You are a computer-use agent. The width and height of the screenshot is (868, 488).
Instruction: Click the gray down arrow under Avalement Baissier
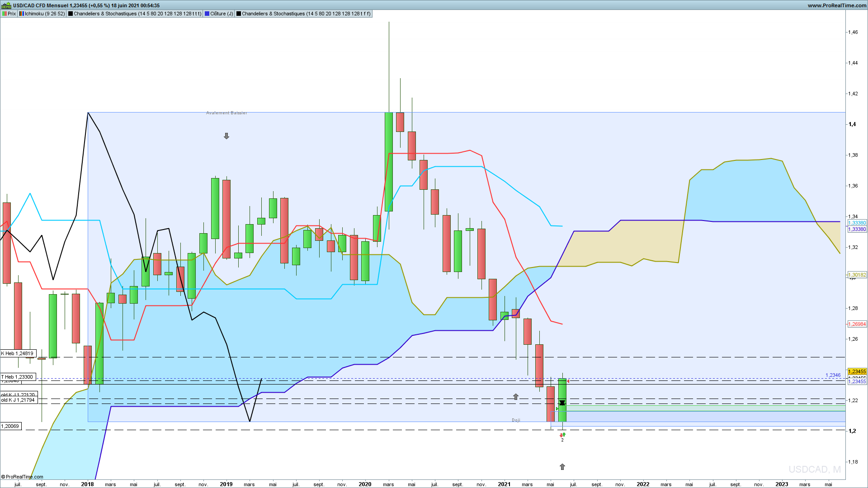(226, 136)
